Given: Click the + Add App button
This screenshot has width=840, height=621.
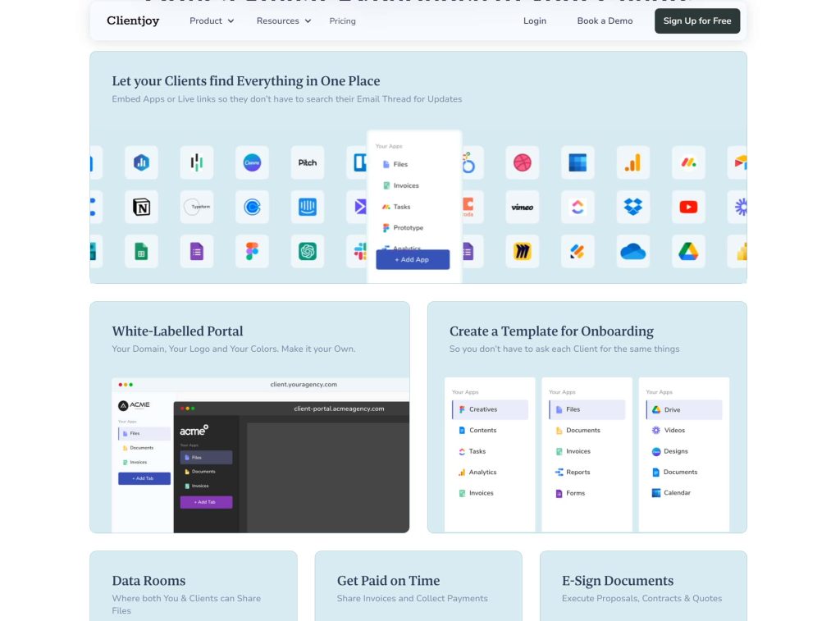Looking at the screenshot, I should click(x=413, y=259).
